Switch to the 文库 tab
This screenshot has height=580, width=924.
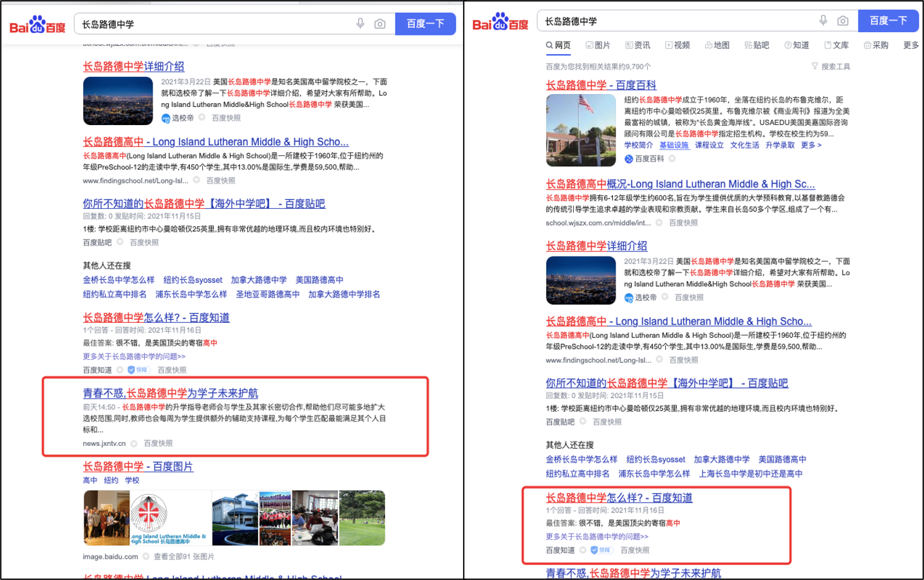837,45
